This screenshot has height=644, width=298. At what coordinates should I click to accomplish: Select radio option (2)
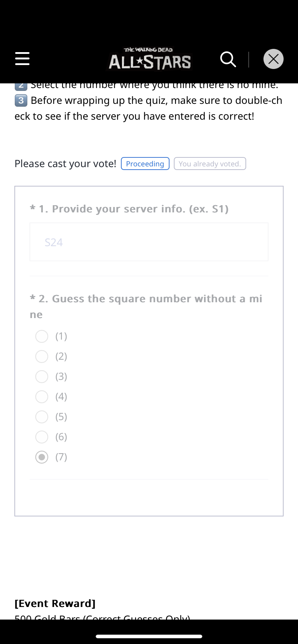tap(42, 356)
